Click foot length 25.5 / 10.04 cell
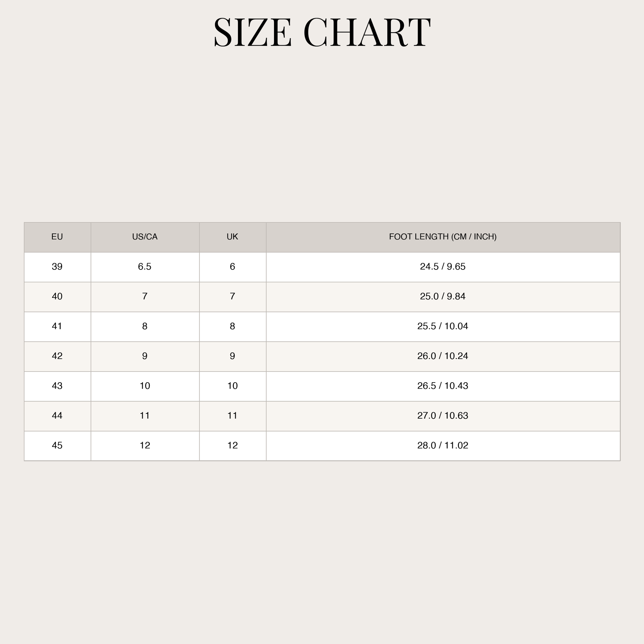Screen dimensions: 644x644 (443, 327)
